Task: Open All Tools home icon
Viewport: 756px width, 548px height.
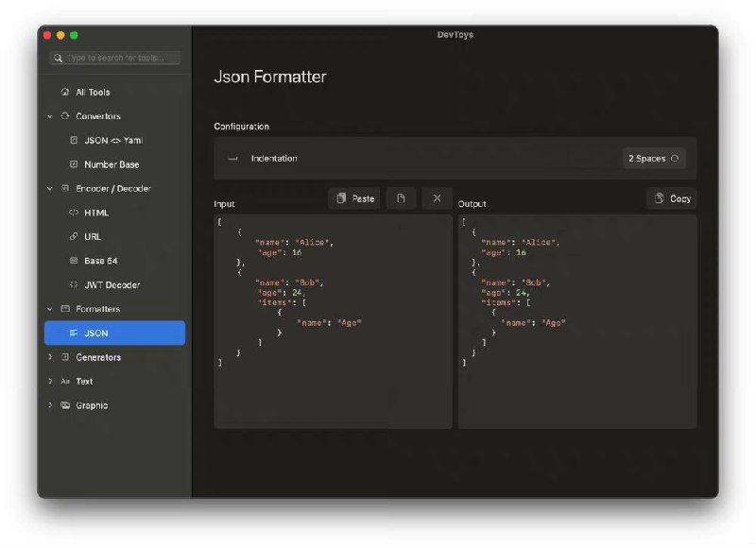Action: (x=65, y=92)
